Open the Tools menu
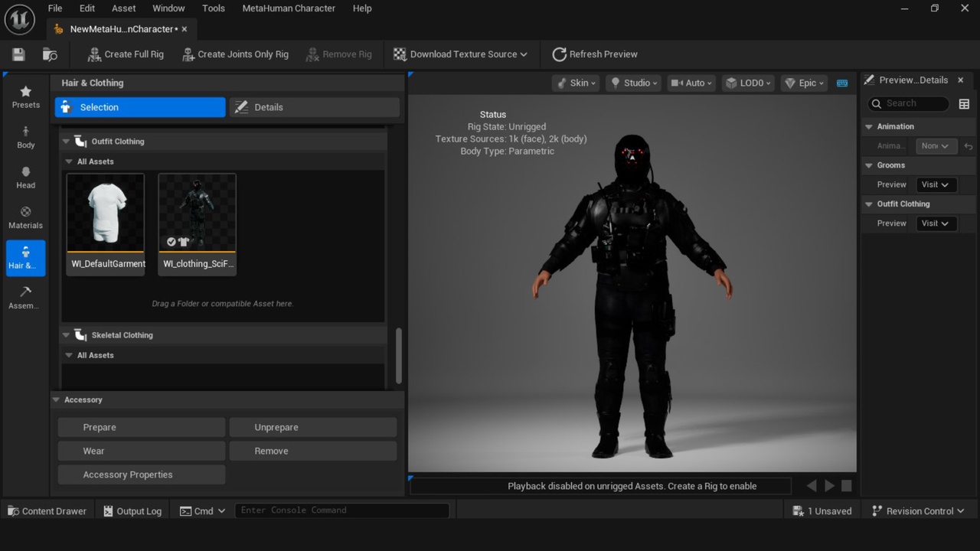 pyautogui.click(x=214, y=8)
